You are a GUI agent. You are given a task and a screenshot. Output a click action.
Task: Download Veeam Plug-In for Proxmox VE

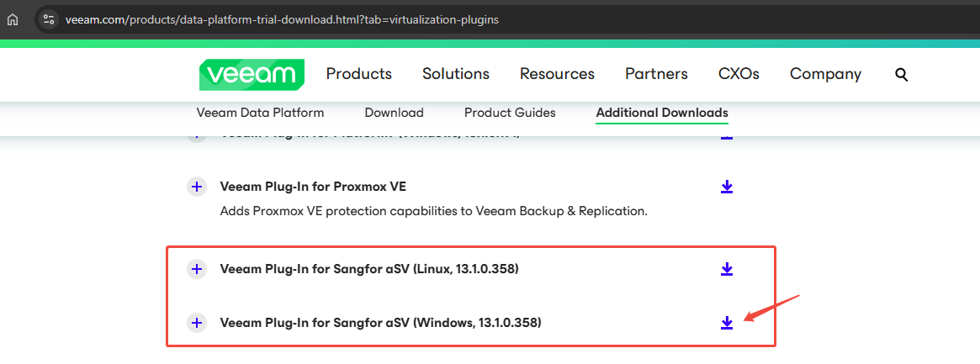click(726, 187)
